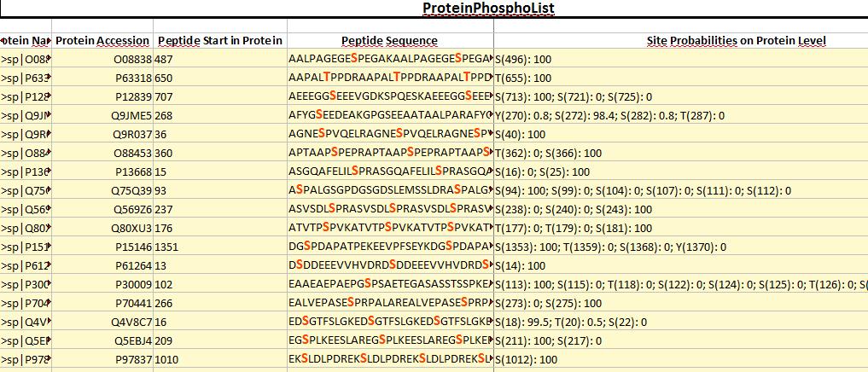Select Site Probabilities on Protein Level header
This screenshot has width=868, height=372.
[x=681, y=41]
